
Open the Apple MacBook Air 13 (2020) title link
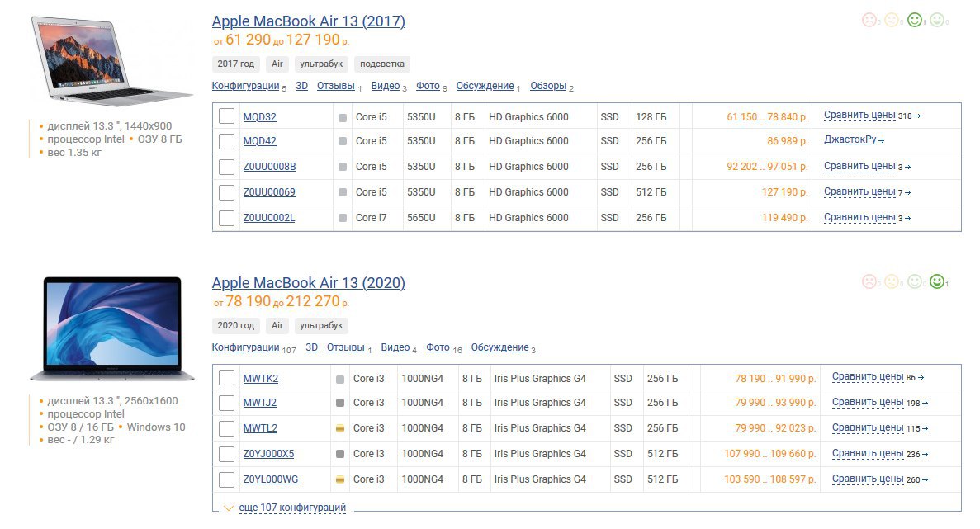click(308, 283)
